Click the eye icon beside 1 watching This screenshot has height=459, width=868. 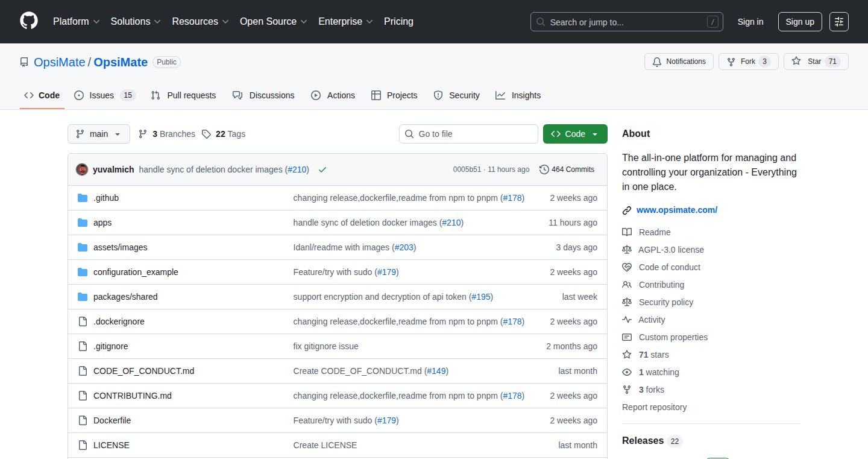[627, 372]
